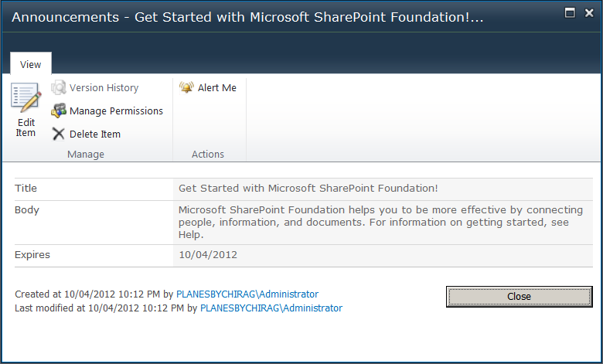Viewport: 603px width, 364px height.
Task: Click the Manage ribbon group label
Action: pyautogui.click(x=86, y=155)
